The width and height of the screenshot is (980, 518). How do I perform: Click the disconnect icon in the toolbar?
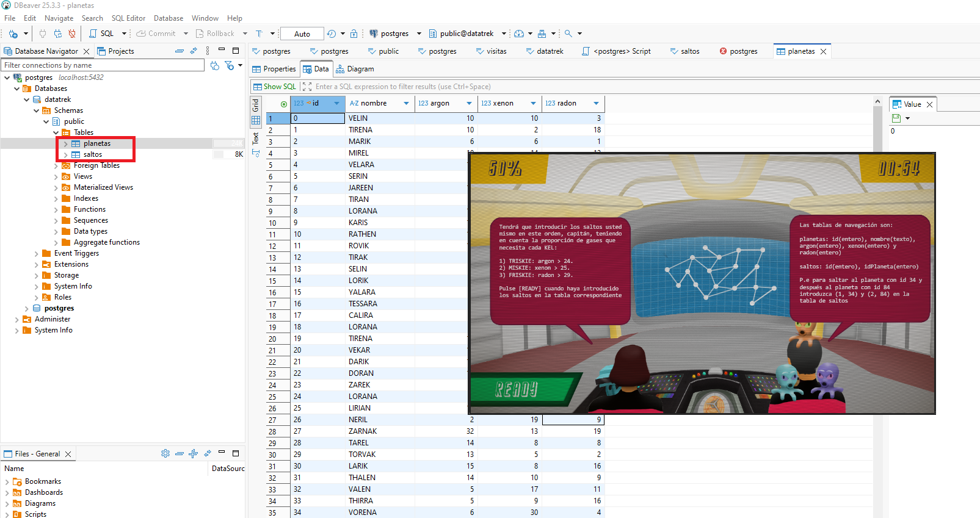(x=72, y=34)
